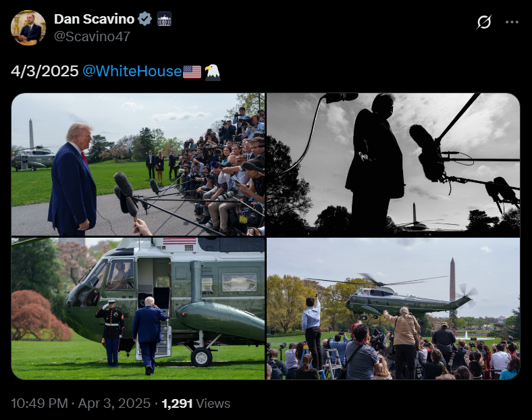Click the White House affiliation badge icon
Viewport: 532px width, 420px height.
164,19
